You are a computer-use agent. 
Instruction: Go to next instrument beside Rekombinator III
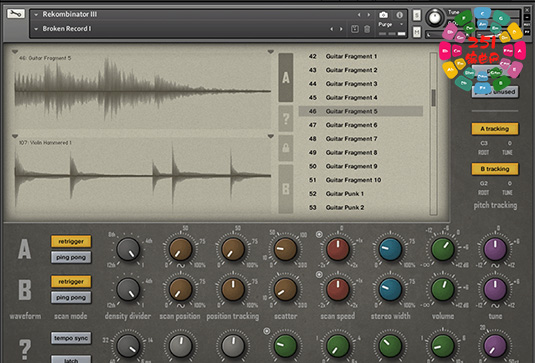tap(368, 15)
